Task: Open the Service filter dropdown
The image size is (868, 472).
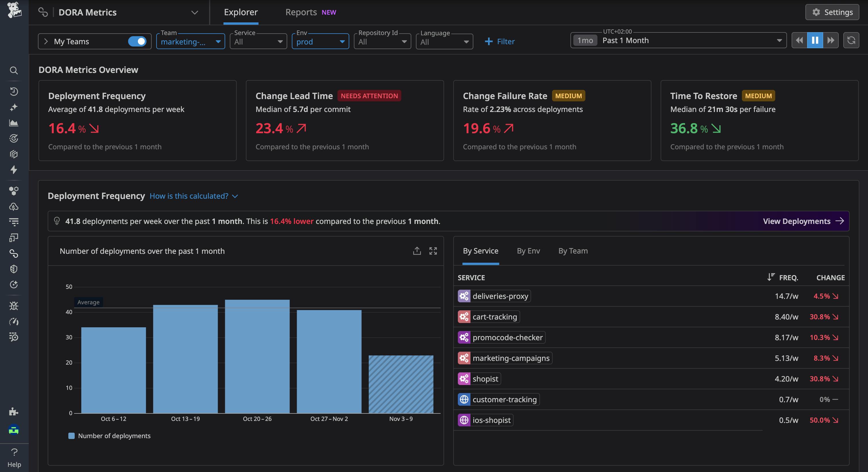Action: pyautogui.click(x=258, y=41)
